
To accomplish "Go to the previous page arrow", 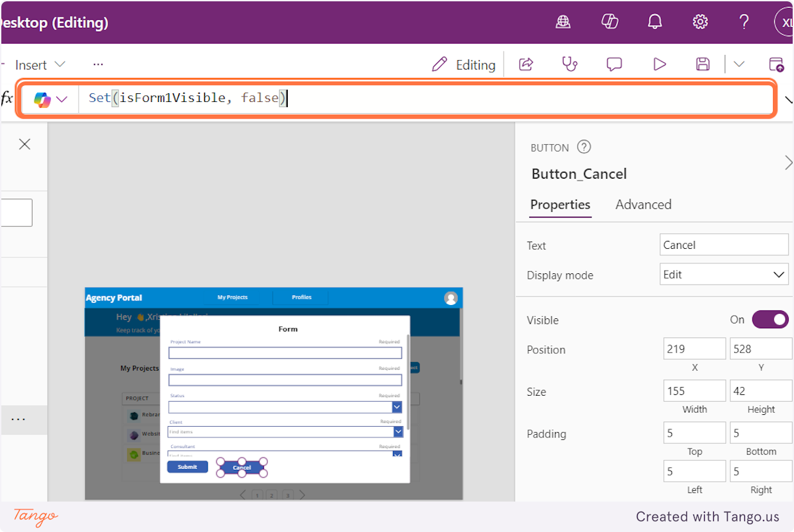I will [x=243, y=494].
